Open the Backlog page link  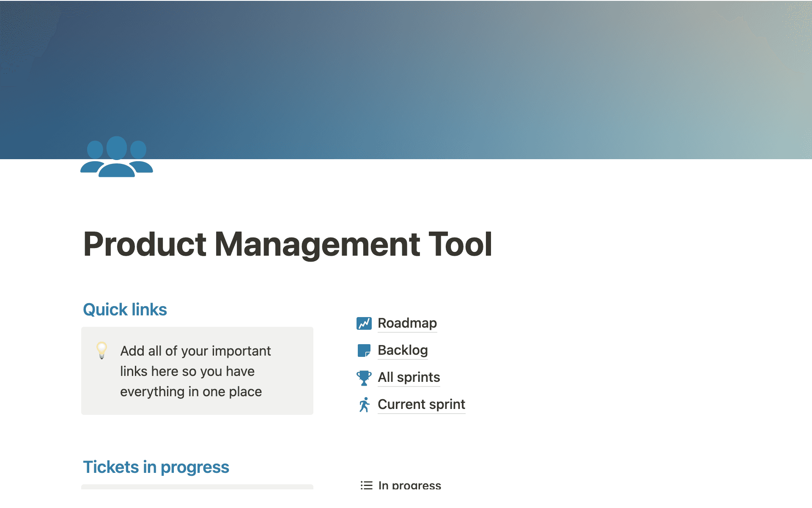pos(403,351)
